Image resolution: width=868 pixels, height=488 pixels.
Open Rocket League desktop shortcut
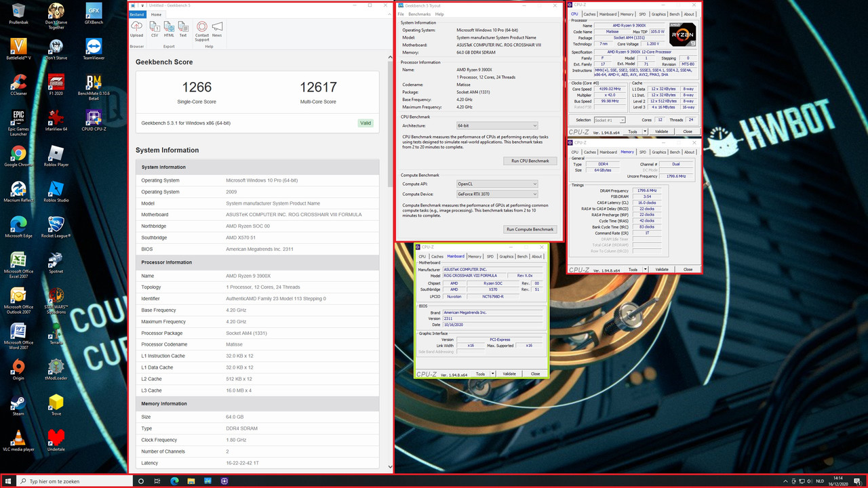[x=56, y=228]
